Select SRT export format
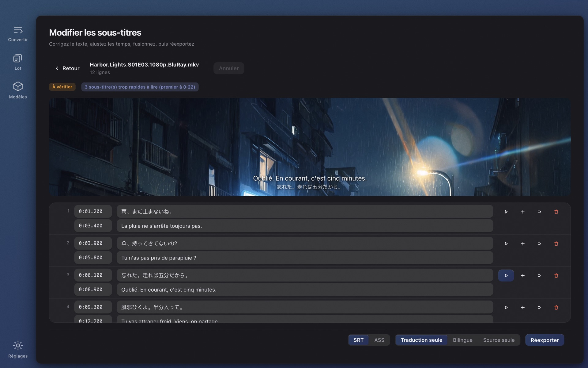588x368 pixels. click(358, 340)
